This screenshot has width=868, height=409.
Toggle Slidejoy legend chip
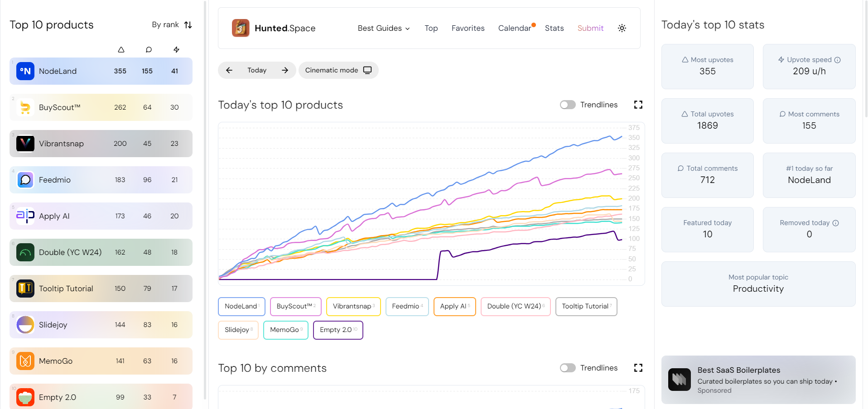coord(238,330)
